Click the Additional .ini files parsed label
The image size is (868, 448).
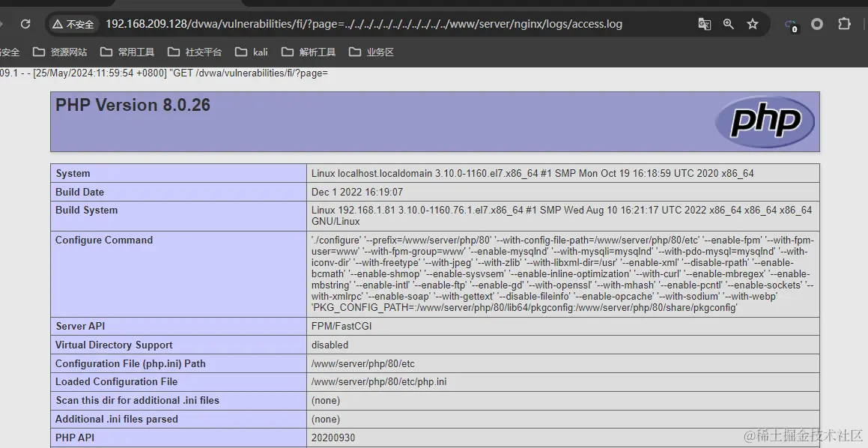click(x=117, y=420)
